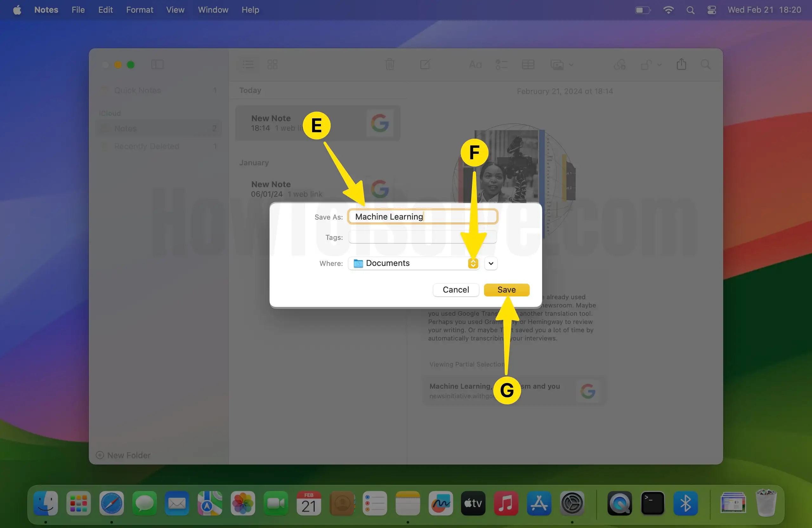Click the Tags input field
Image resolution: width=812 pixels, height=528 pixels.
click(422, 237)
